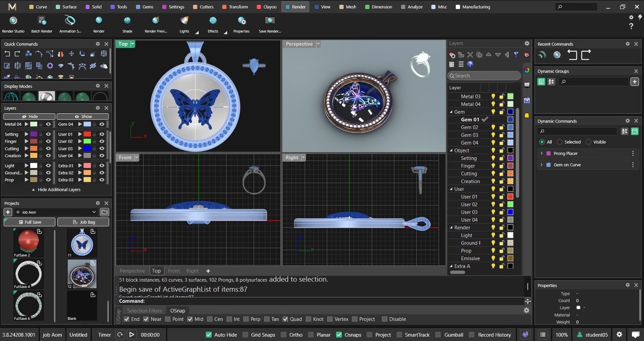The image size is (644, 341).
Task: Click the Full Save button
Action: [30, 222]
